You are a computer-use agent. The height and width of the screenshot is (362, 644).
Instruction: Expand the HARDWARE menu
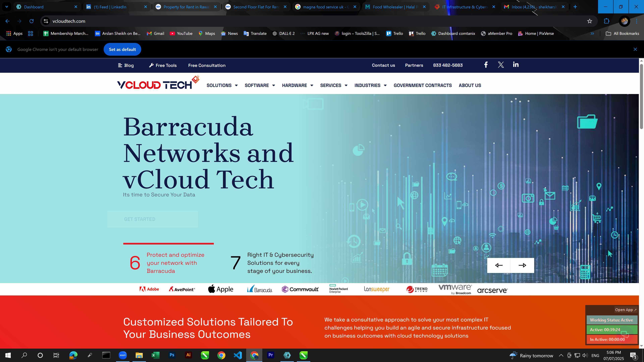pyautogui.click(x=298, y=85)
